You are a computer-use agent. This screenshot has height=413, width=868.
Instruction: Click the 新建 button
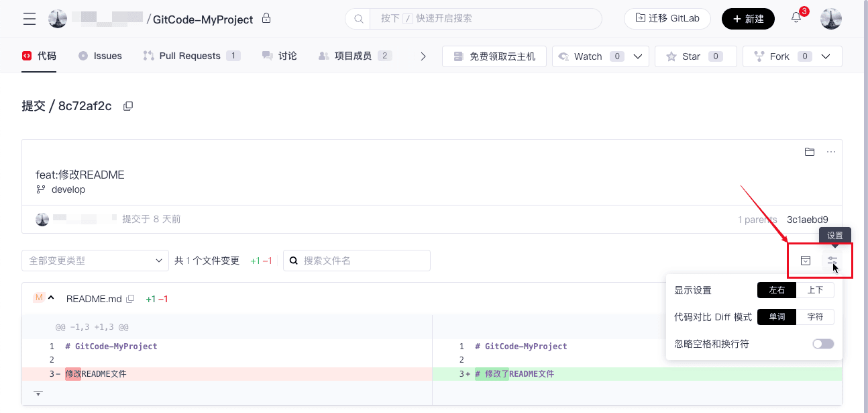748,19
